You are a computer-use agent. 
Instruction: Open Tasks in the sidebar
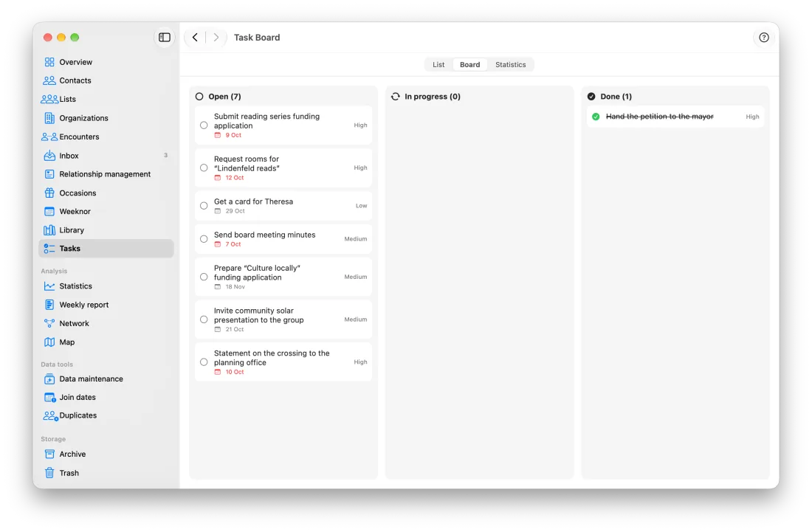pos(106,249)
